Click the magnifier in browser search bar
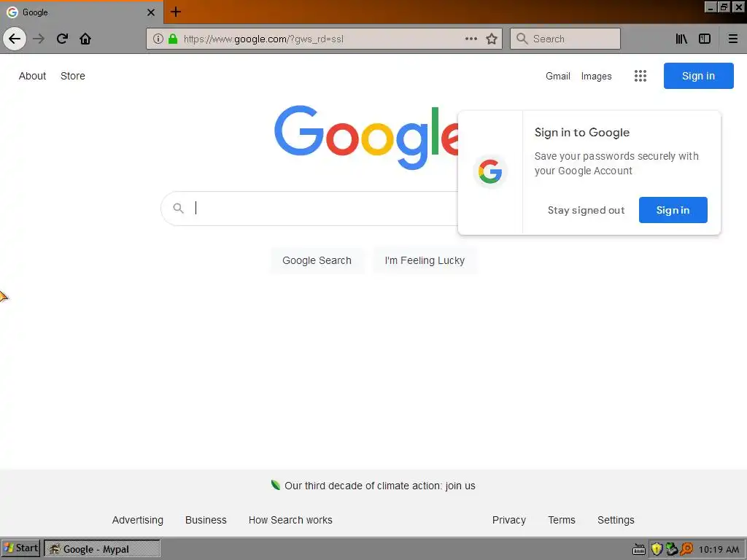Screen dimensions: 747x560 (x=522, y=39)
